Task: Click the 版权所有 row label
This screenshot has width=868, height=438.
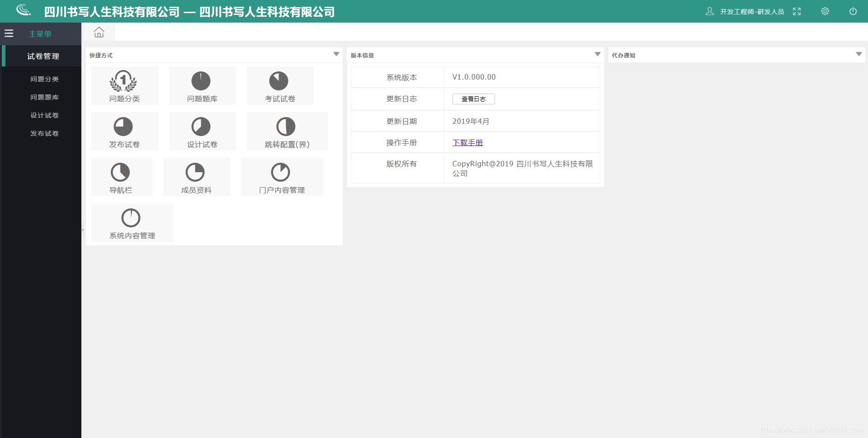Action: pos(401,164)
